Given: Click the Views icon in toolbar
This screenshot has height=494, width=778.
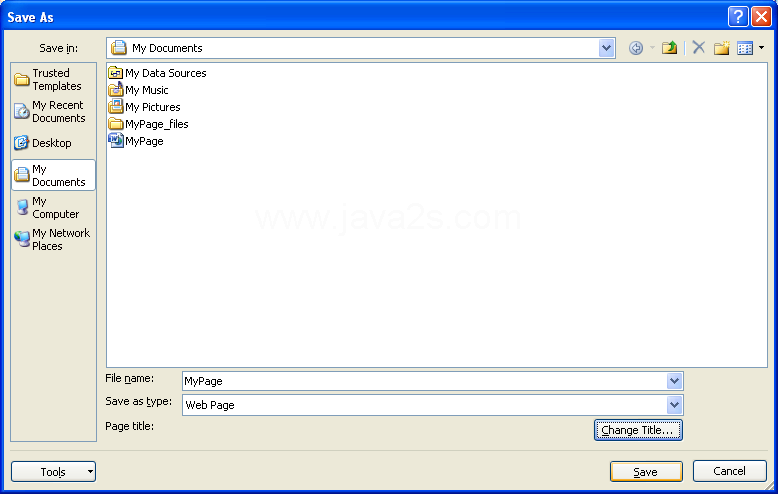Looking at the screenshot, I should click(x=745, y=48).
